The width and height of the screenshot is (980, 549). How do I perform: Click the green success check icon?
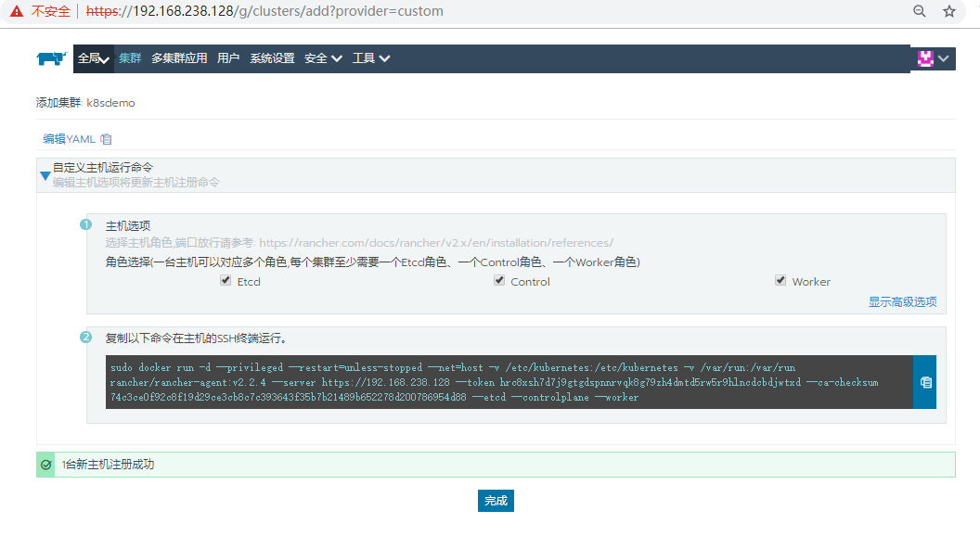click(x=45, y=465)
